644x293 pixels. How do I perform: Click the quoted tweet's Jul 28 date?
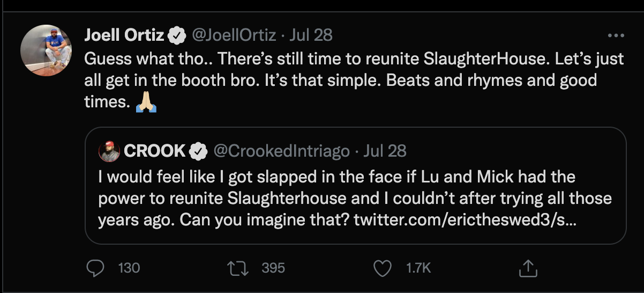pos(385,151)
